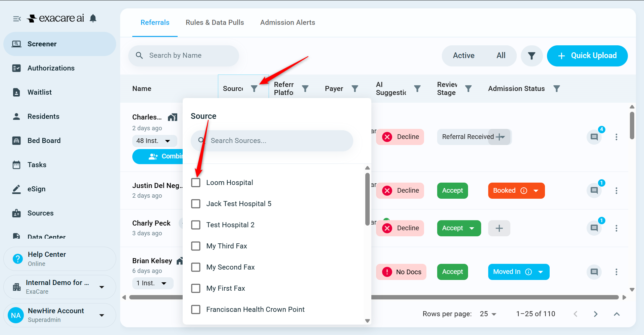
Task: Click the Quick Upload button
Action: coord(587,56)
